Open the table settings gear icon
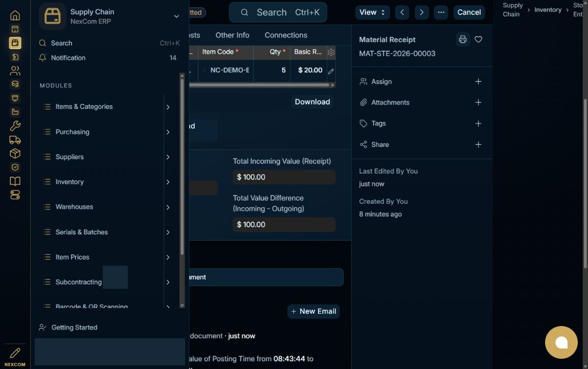The height and width of the screenshot is (369, 588). [x=331, y=52]
